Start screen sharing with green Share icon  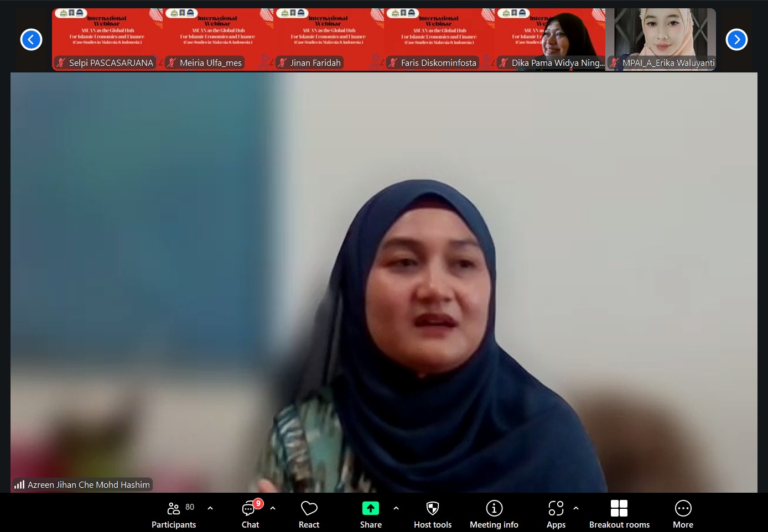371,508
